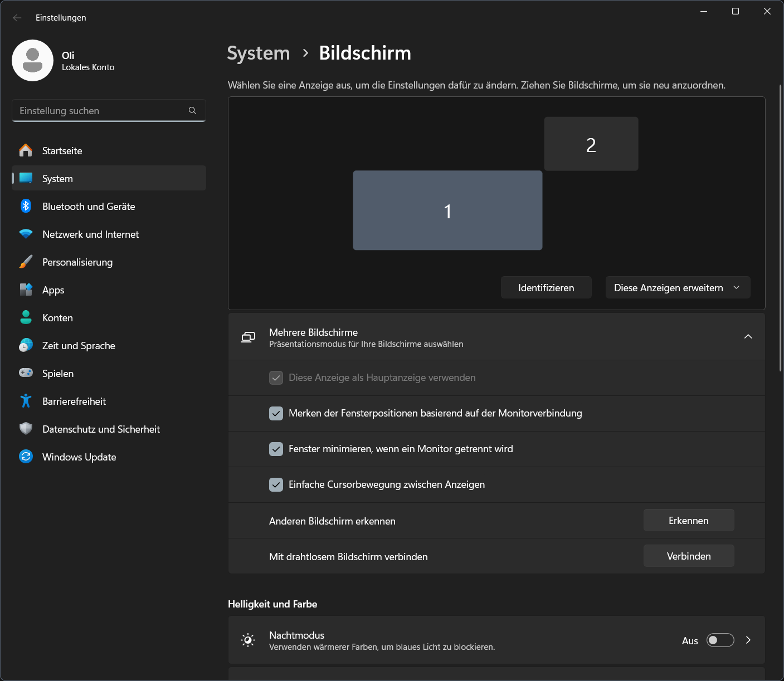Viewport: 784px width, 681px height.
Task: Click the Netzwerk und Internet wifi icon
Action: coord(26,234)
